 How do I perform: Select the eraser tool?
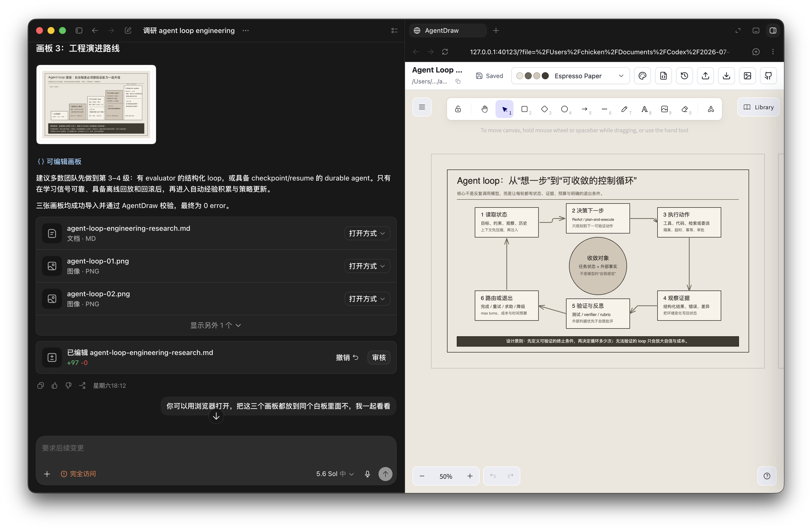684,109
